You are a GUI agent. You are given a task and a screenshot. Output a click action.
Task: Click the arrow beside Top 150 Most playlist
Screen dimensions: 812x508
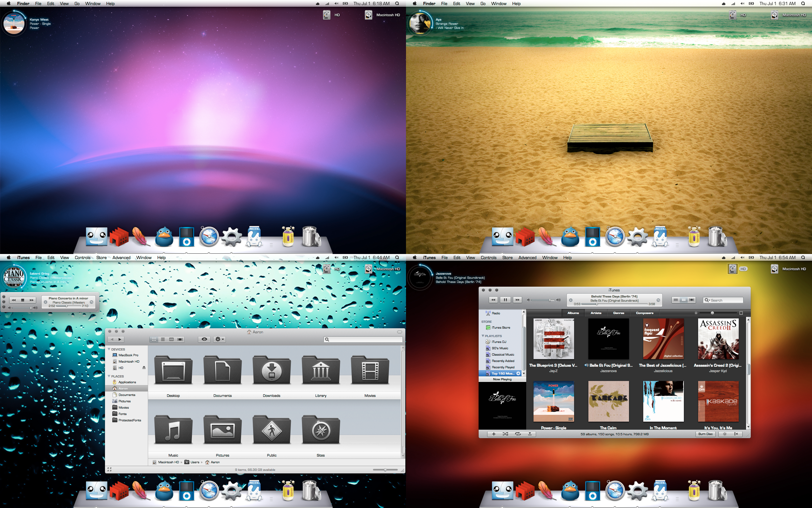coord(518,373)
